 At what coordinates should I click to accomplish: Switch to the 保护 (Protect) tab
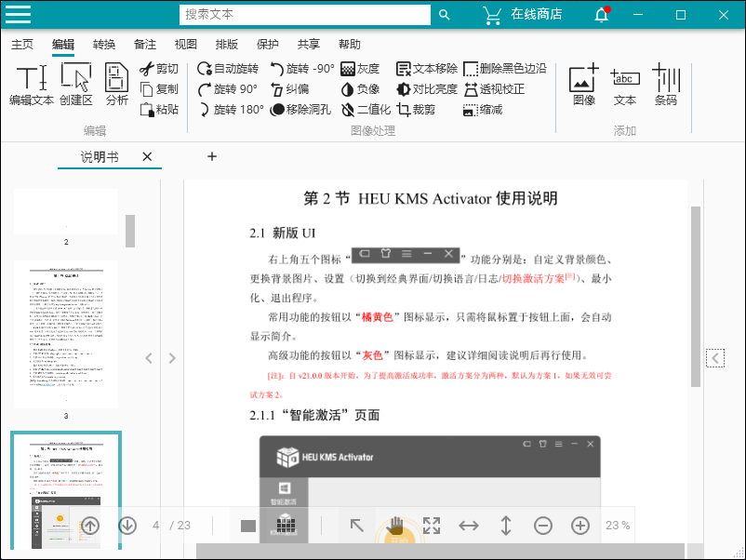click(267, 44)
